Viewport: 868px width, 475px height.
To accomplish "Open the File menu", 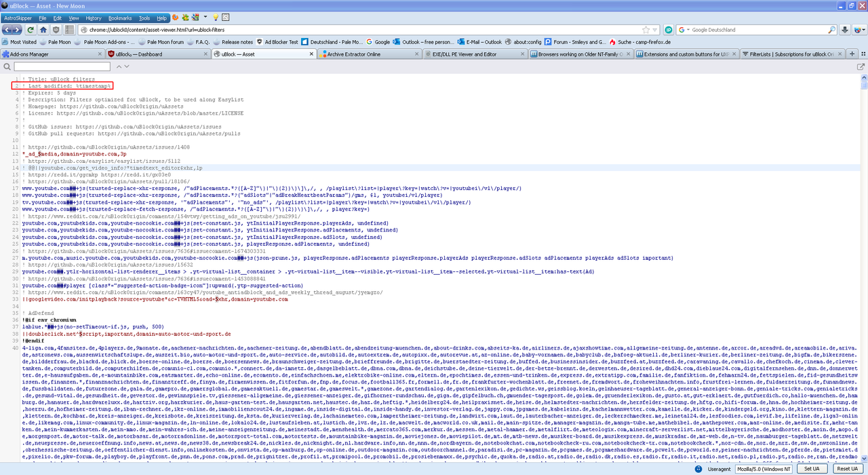I will pyautogui.click(x=43, y=18).
